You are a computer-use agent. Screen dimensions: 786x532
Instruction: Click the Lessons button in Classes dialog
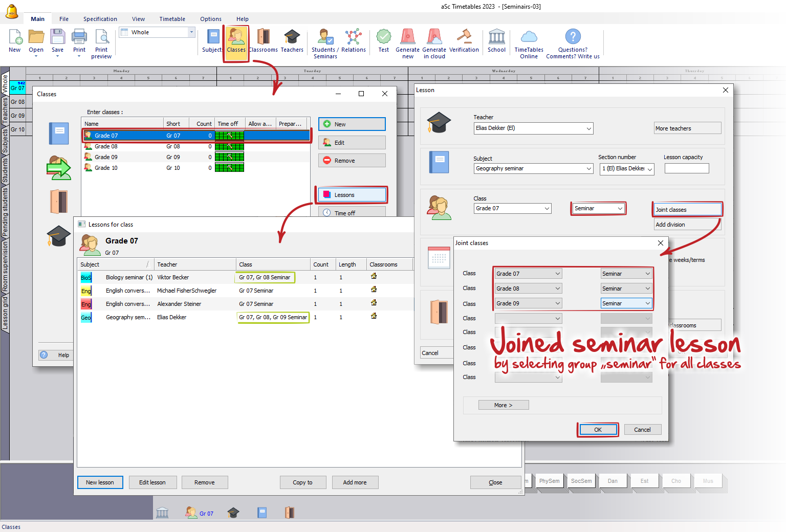coord(352,195)
